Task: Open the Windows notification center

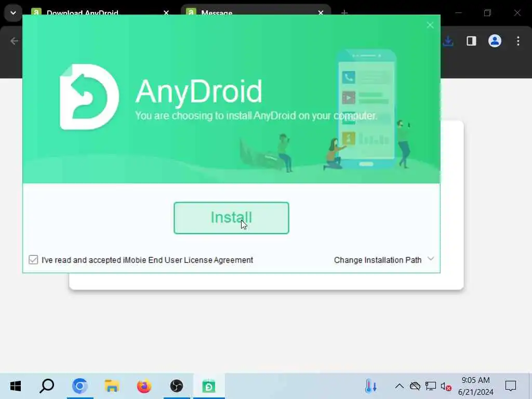Action: (x=511, y=386)
